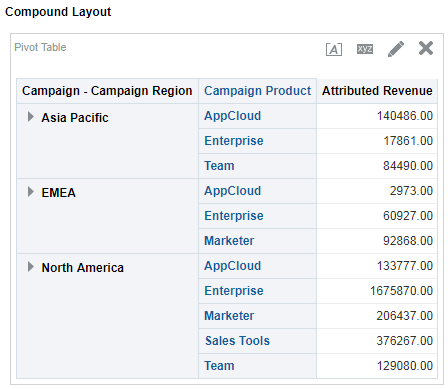Open AppCloud link under North America

coord(233,266)
